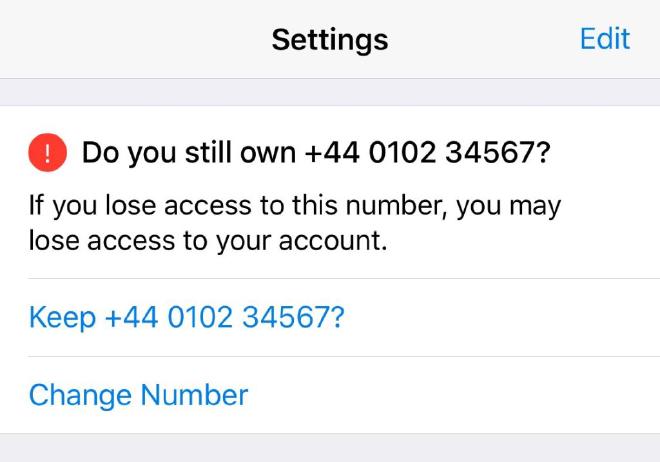Click the +44 country code in heading
660x462 pixels.
[332, 152]
